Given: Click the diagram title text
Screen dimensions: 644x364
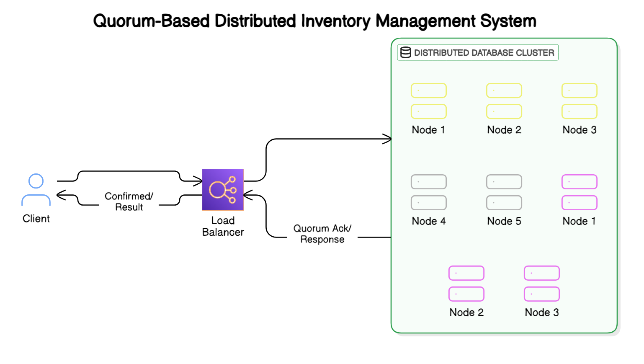Looking at the screenshot, I should tap(314, 21).
